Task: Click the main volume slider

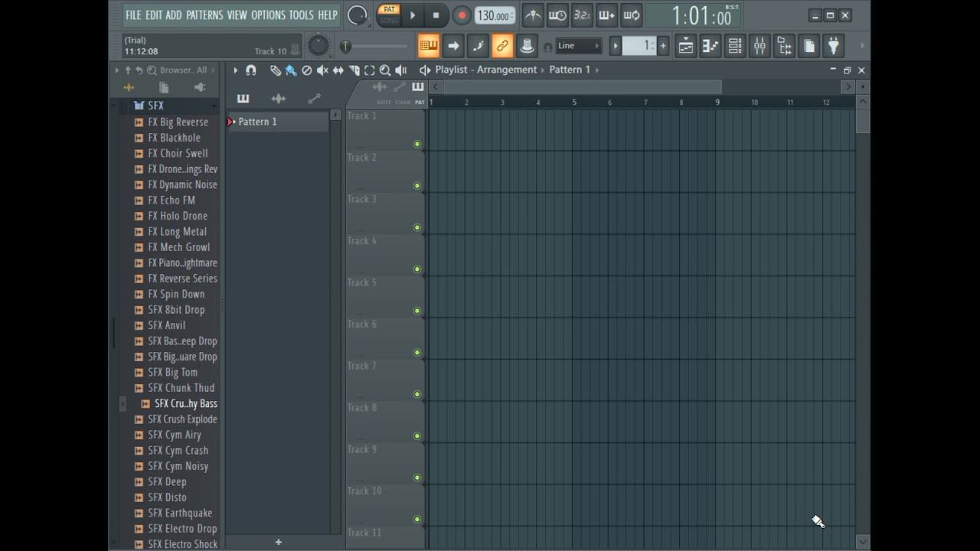Action: point(375,47)
